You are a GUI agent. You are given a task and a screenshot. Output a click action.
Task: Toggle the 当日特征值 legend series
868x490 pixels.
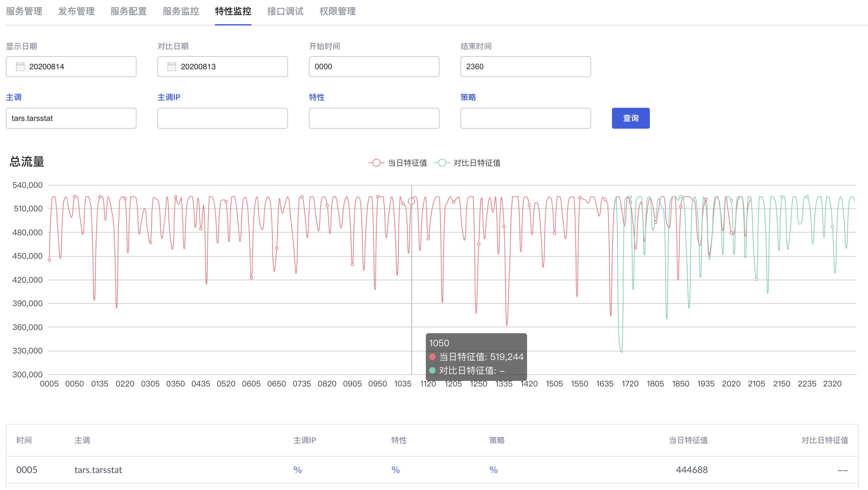point(398,163)
